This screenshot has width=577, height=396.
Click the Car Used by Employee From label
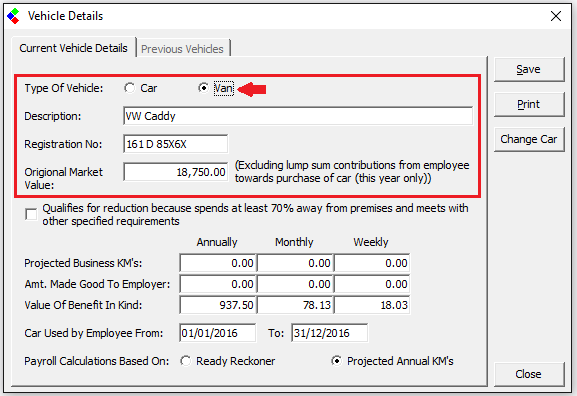coord(94,333)
